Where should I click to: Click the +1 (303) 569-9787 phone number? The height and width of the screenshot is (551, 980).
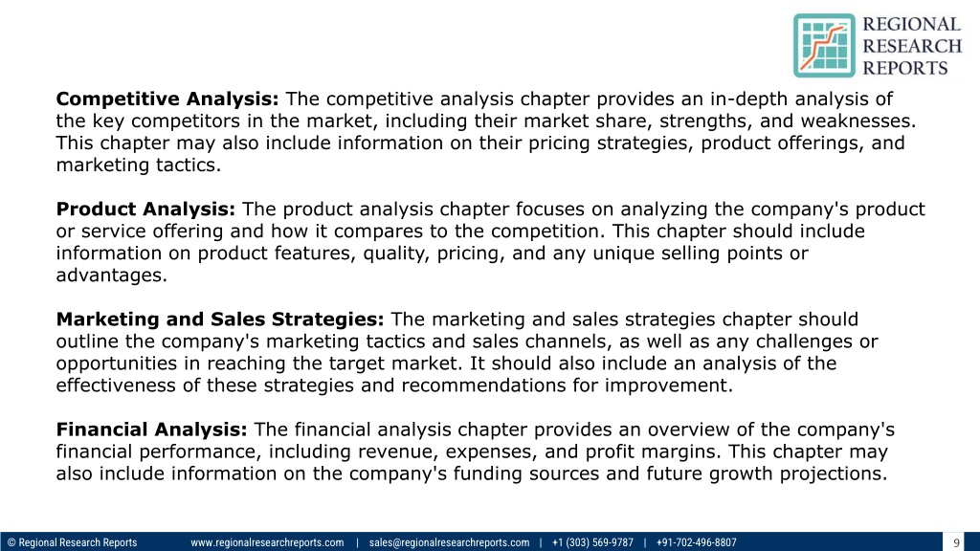click(x=592, y=542)
